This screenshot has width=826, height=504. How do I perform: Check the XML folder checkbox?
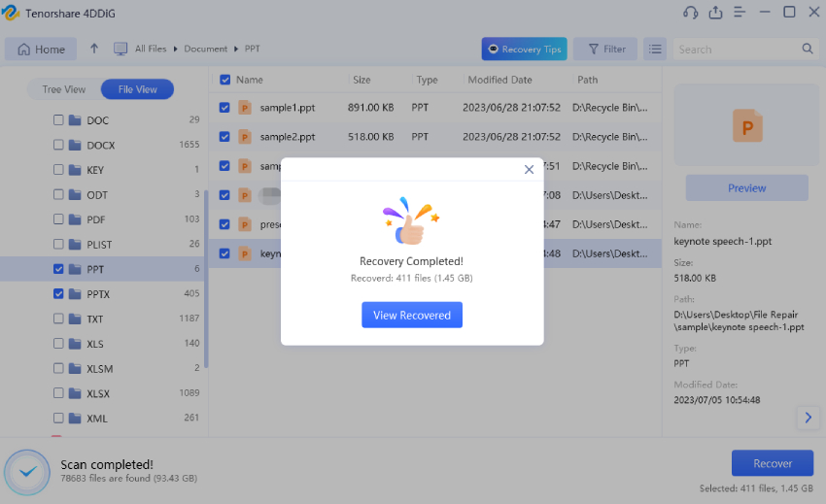(58, 419)
